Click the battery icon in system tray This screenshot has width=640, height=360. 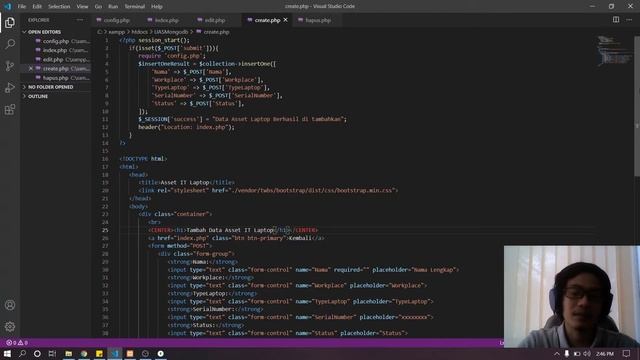[x=577, y=353]
